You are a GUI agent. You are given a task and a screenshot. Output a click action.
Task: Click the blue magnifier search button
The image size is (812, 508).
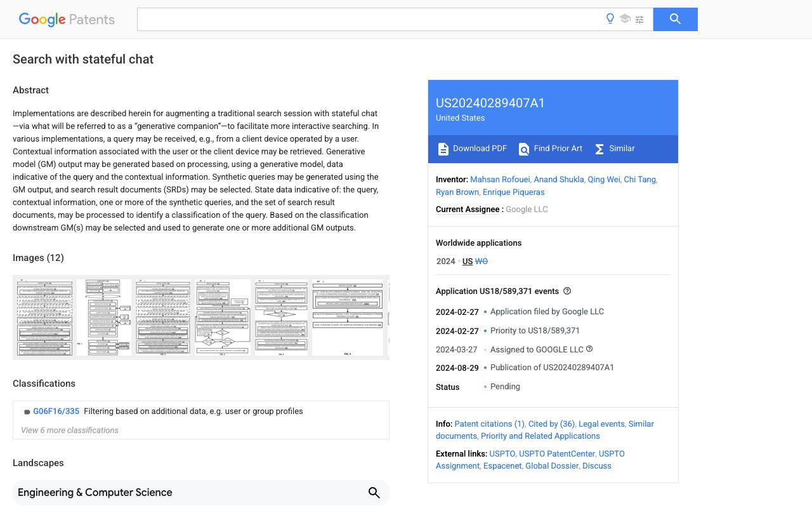pyautogui.click(x=676, y=19)
